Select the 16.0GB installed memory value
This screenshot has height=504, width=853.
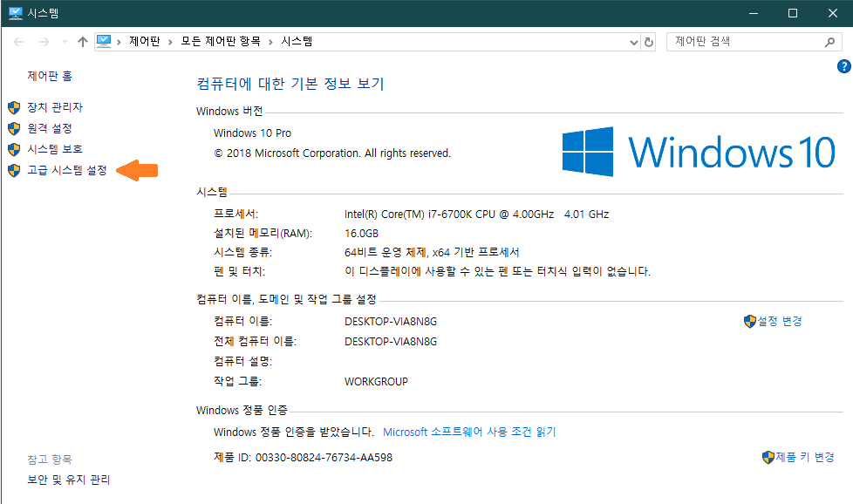[x=361, y=233]
